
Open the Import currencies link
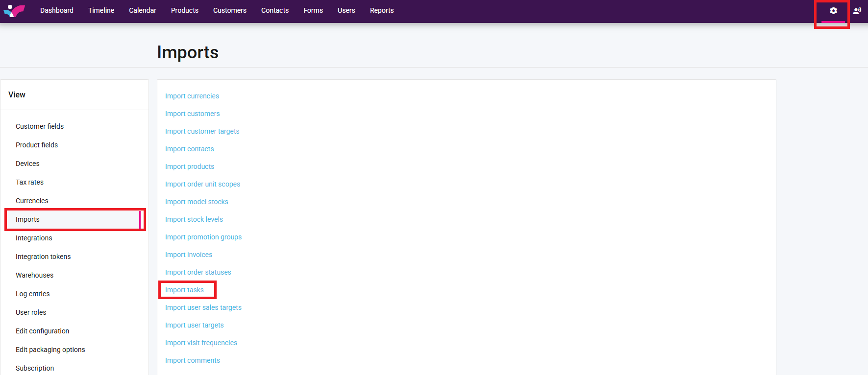coord(192,96)
